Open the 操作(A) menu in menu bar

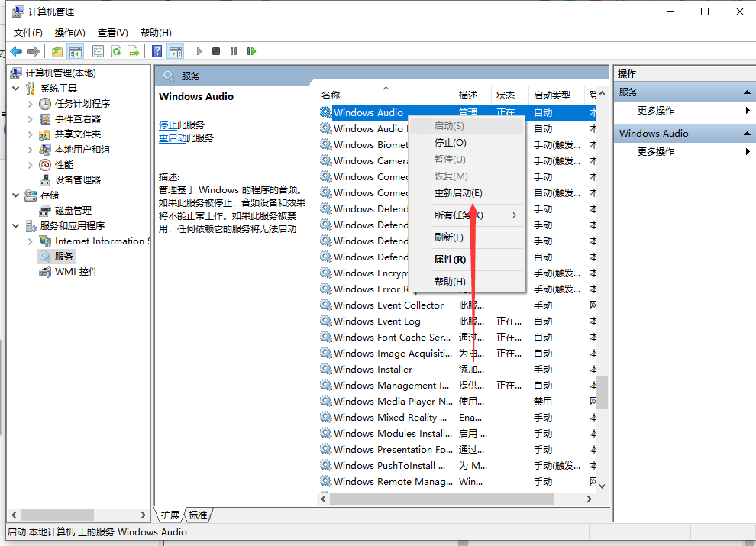click(x=70, y=32)
